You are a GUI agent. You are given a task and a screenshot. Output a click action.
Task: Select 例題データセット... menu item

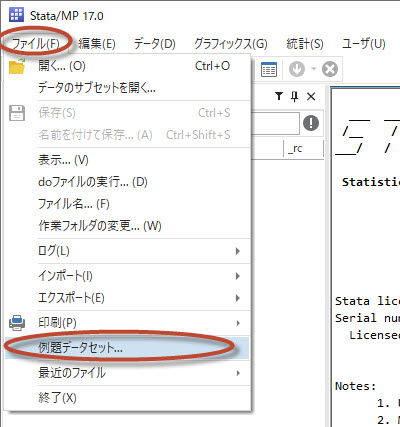(128, 348)
